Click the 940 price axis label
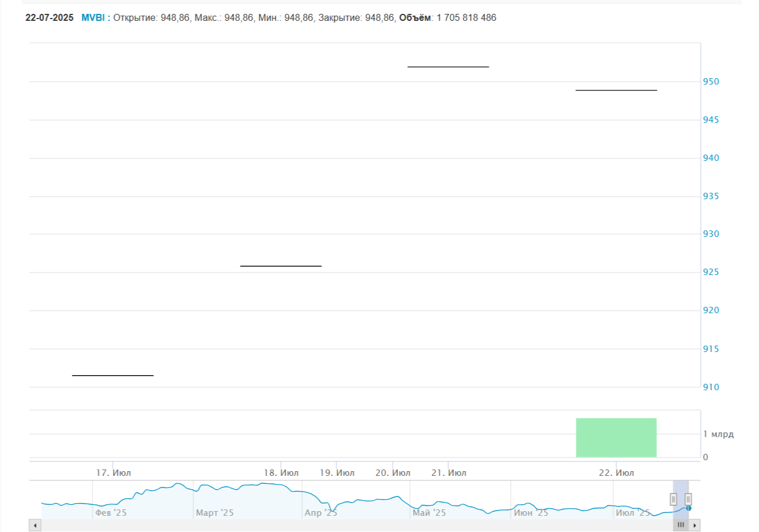Viewport: 759px width, 532px height. pyautogui.click(x=711, y=158)
